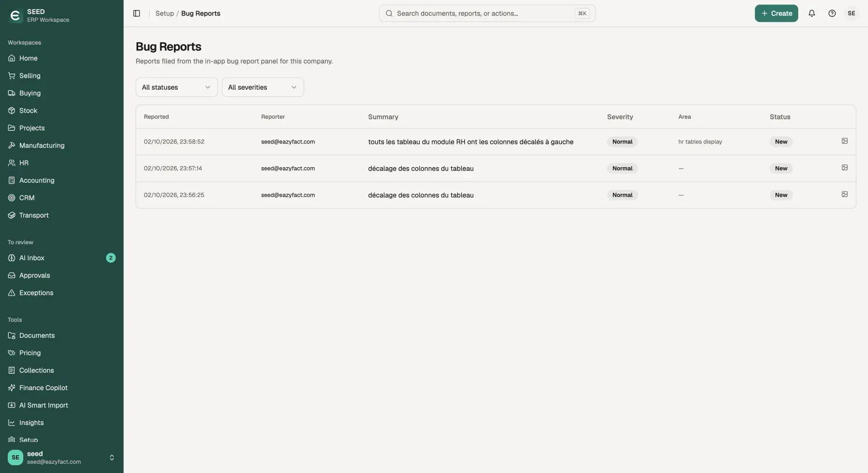Open the report about module RH tables
The width and height of the screenshot is (868, 473).
pos(496,142)
